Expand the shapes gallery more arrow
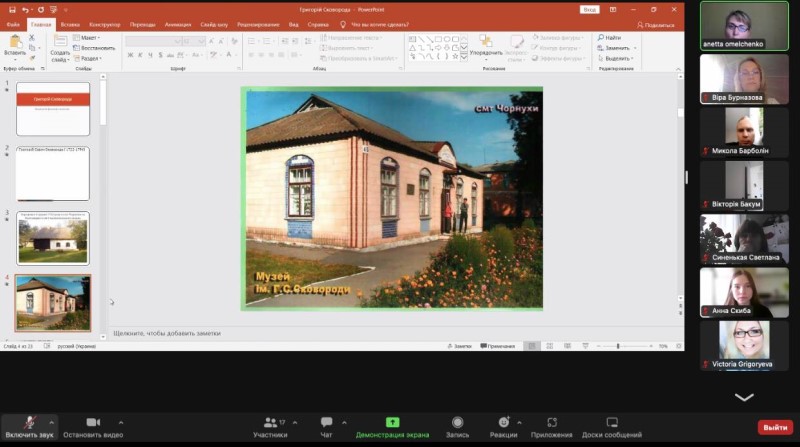The height and width of the screenshot is (447, 800). pos(464,57)
